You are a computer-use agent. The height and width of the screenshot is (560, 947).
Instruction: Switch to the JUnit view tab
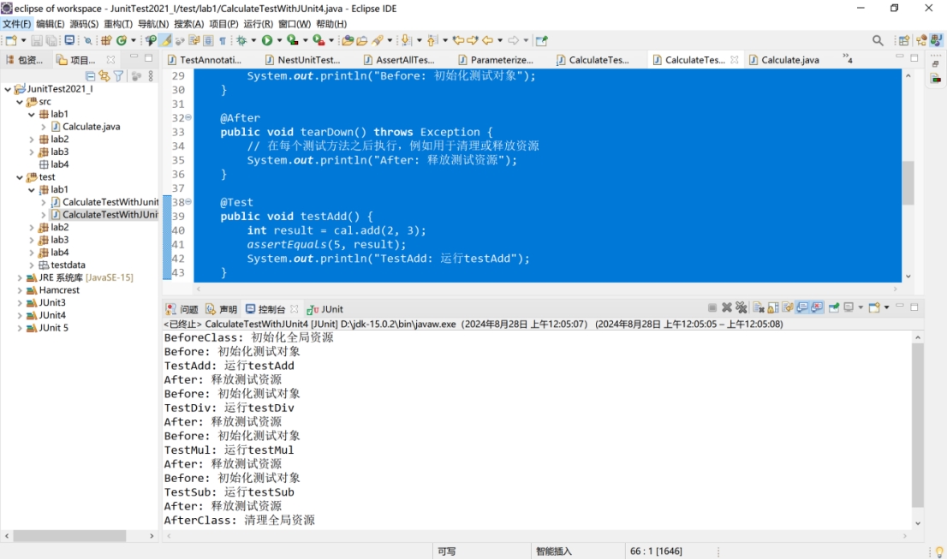click(x=325, y=309)
